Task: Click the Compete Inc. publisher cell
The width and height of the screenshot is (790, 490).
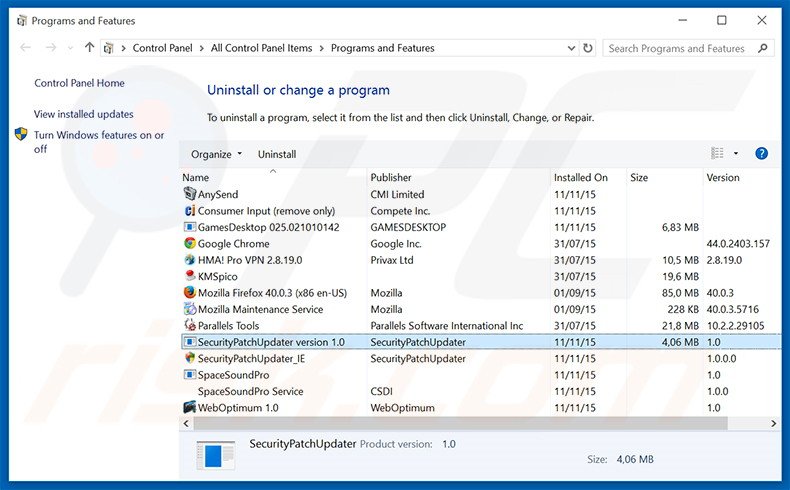Action: (400, 211)
